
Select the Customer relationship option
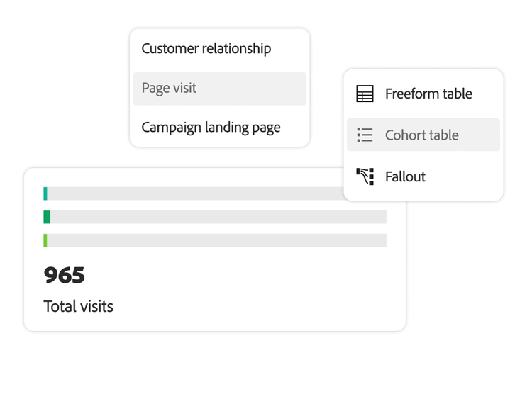206,49
